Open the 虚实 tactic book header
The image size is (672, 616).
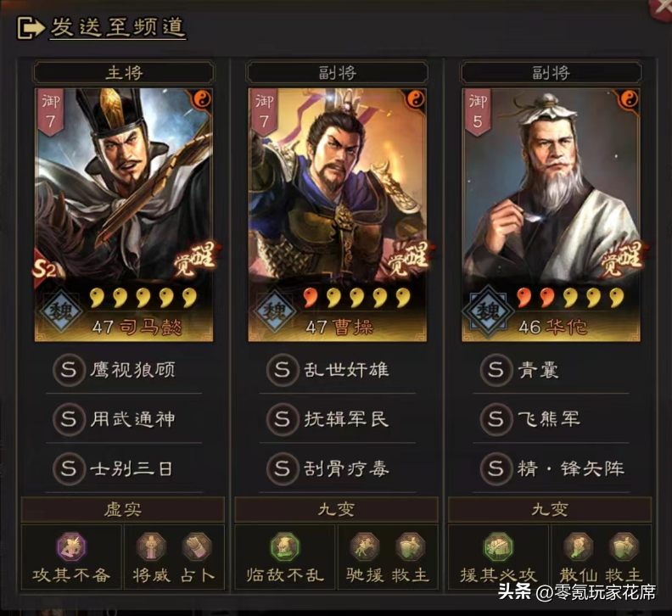click(x=123, y=510)
